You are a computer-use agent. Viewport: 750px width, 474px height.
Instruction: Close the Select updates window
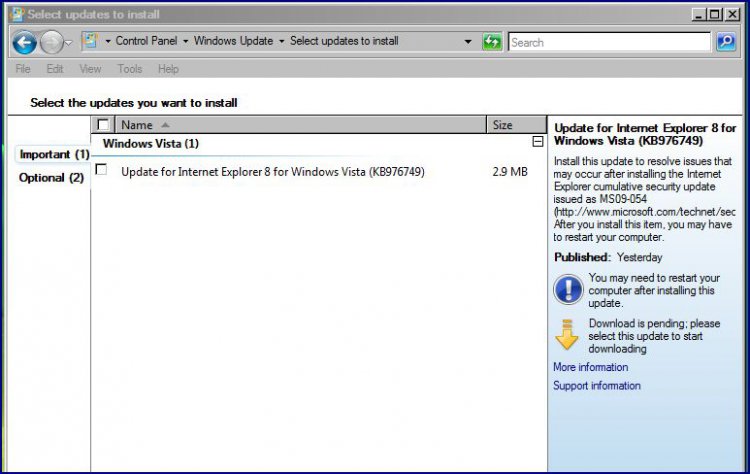[x=732, y=14]
